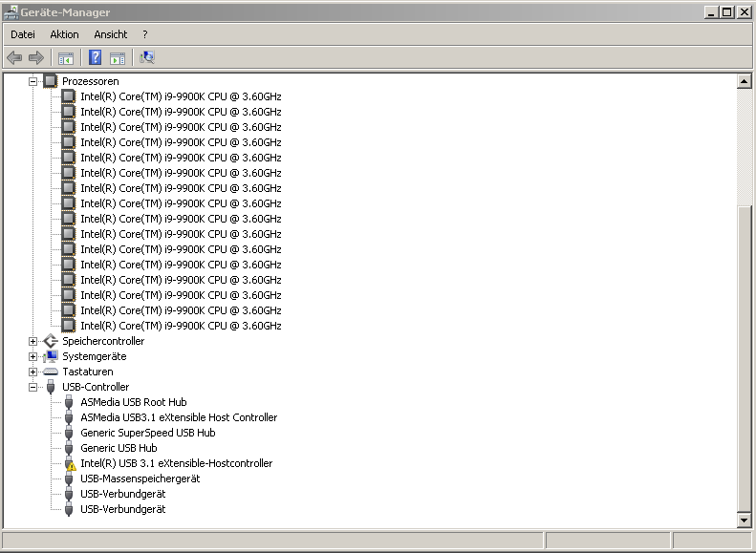Select the Tastaturen keyboard icon
Screen dimensions: 756x553
[51, 372]
